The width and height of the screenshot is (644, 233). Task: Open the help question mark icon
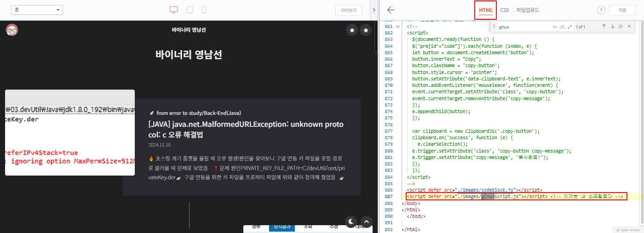click(601, 10)
